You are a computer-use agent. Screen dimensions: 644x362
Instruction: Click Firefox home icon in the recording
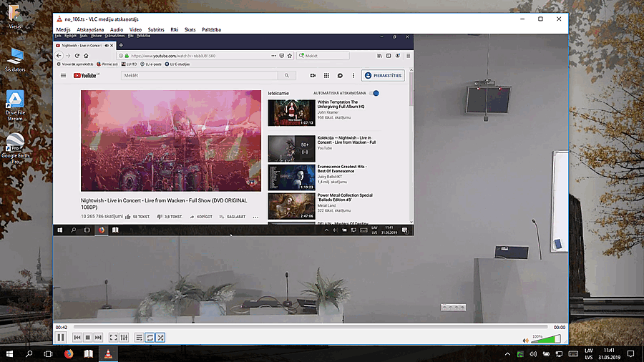coord(86,56)
